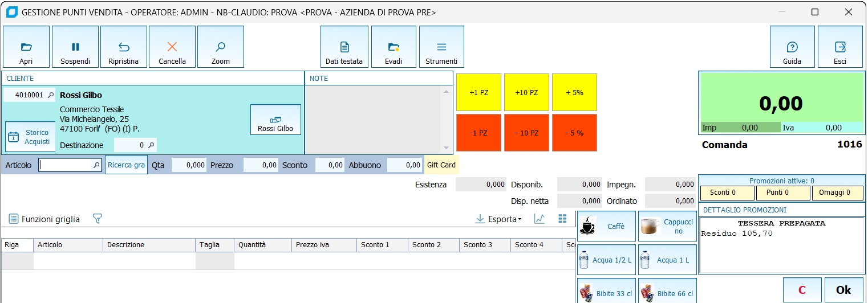
Task: Click the Articolo search magnifier
Action: (96, 165)
